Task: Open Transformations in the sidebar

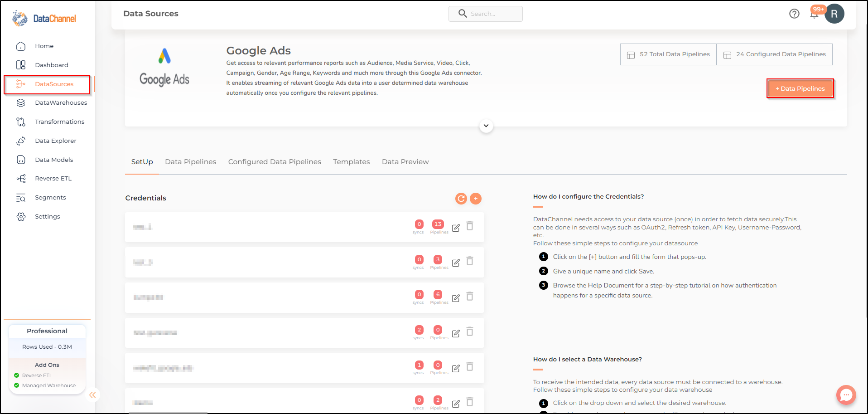Action: click(x=59, y=122)
